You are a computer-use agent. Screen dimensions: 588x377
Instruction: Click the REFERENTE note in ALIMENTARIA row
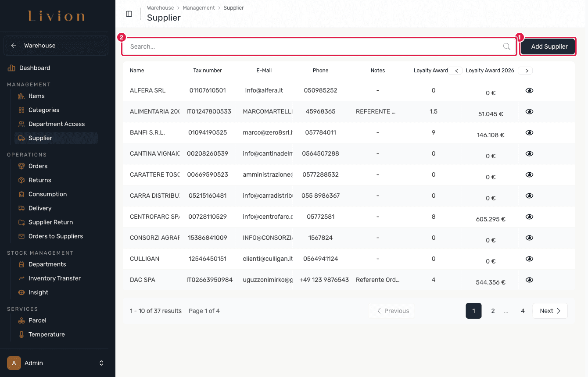click(x=376, y=111)
